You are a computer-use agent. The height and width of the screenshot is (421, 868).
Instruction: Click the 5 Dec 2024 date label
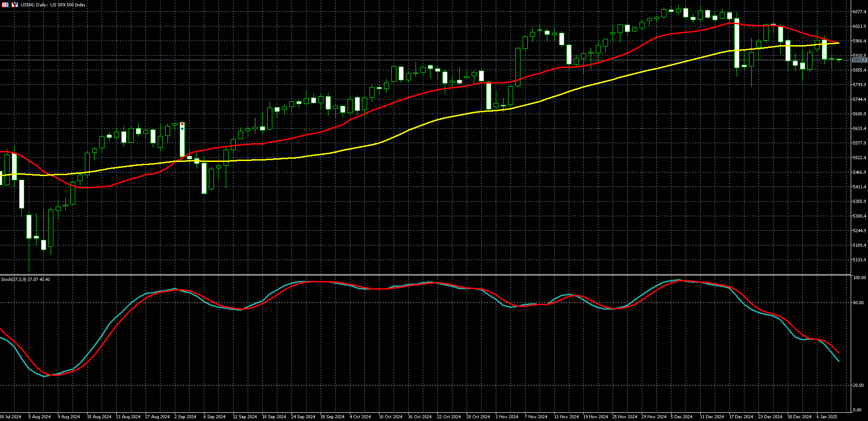[682, 417]
